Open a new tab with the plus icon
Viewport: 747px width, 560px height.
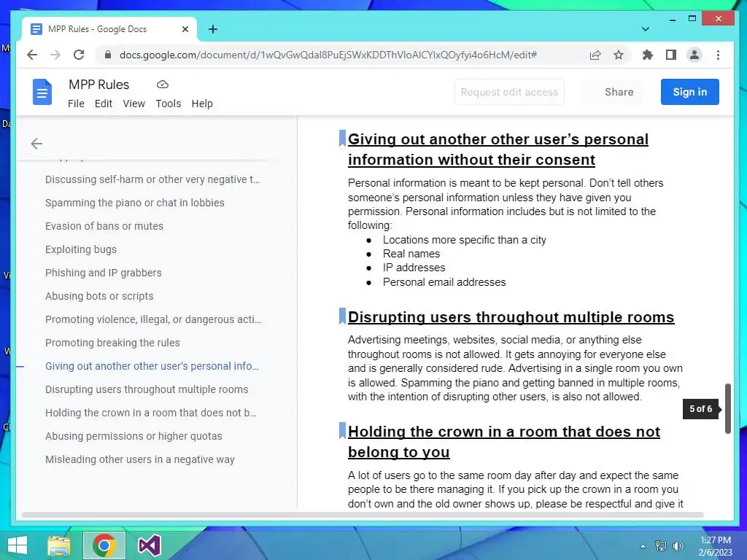(213, 29)
